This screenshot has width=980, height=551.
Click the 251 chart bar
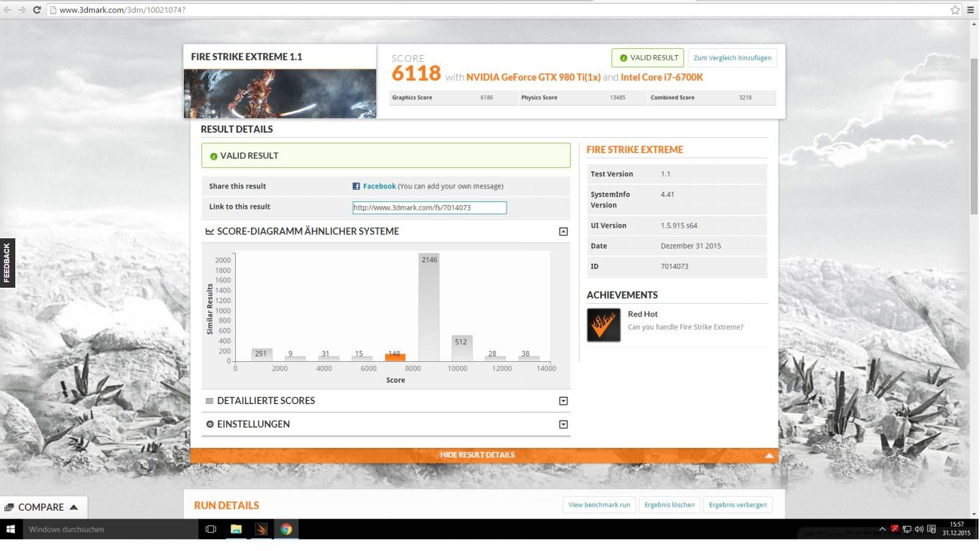point(262,354)
